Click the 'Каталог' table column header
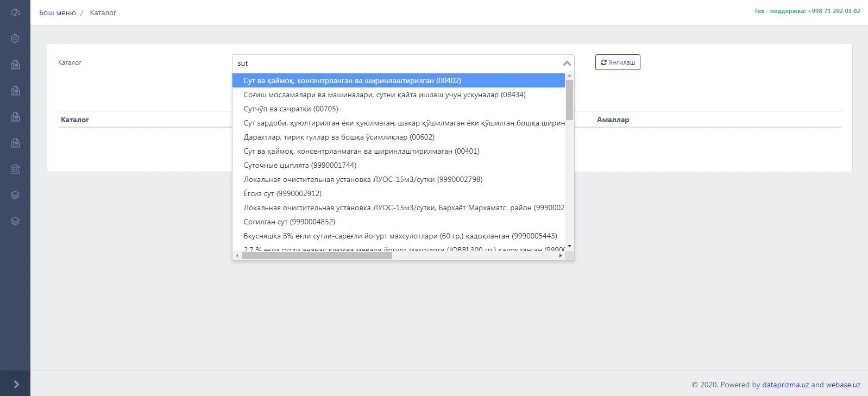Viewport: 868px width, 396px height. point(75,120)
